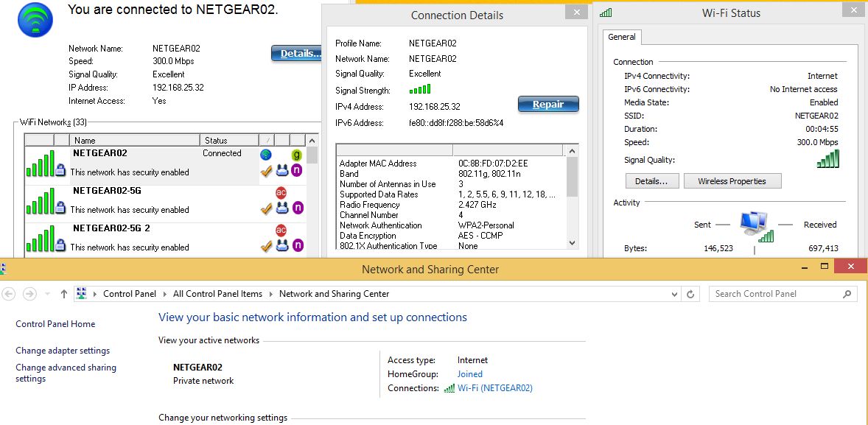Click scroll up arrow in Connection Details list

[572, 151]
